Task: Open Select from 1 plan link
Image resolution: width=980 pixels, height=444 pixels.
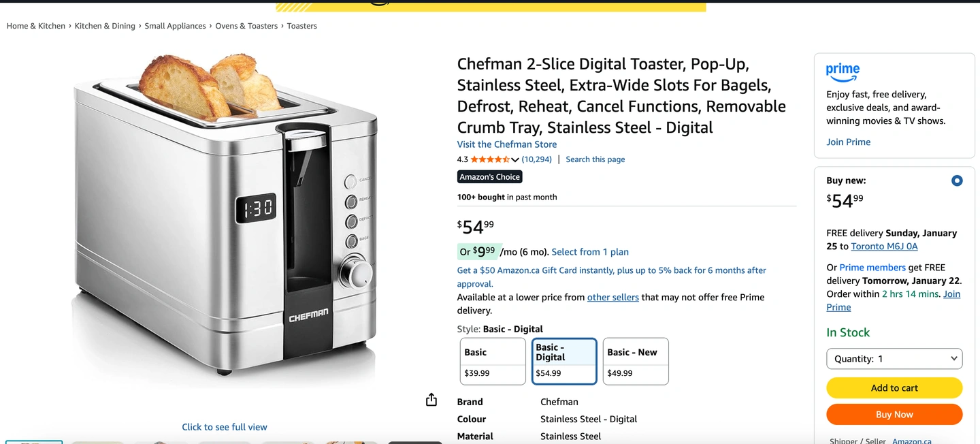Action: (590, 252)
